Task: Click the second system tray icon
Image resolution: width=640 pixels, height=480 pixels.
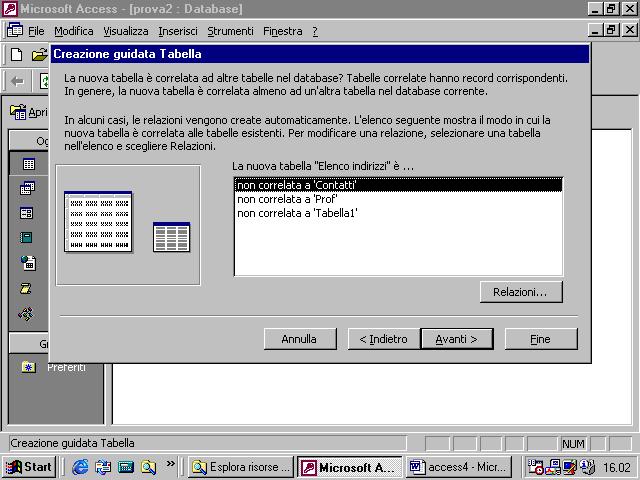Action: click(553, 467)
